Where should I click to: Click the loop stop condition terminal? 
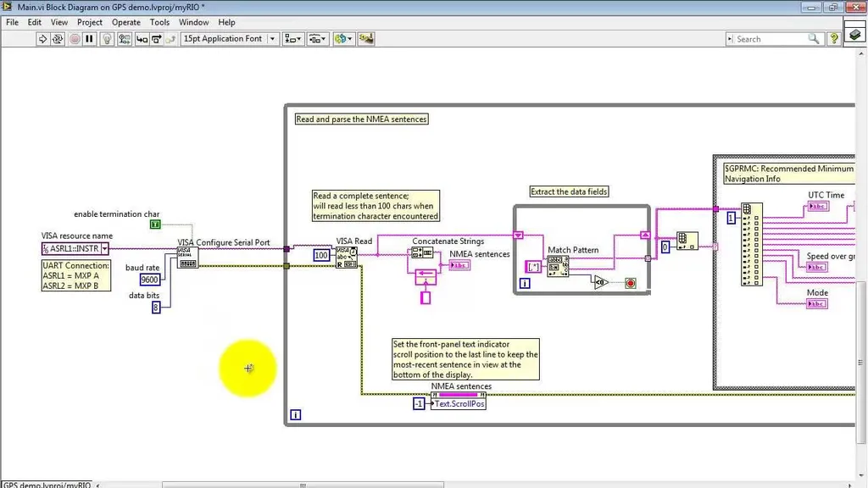coord(630,283)
